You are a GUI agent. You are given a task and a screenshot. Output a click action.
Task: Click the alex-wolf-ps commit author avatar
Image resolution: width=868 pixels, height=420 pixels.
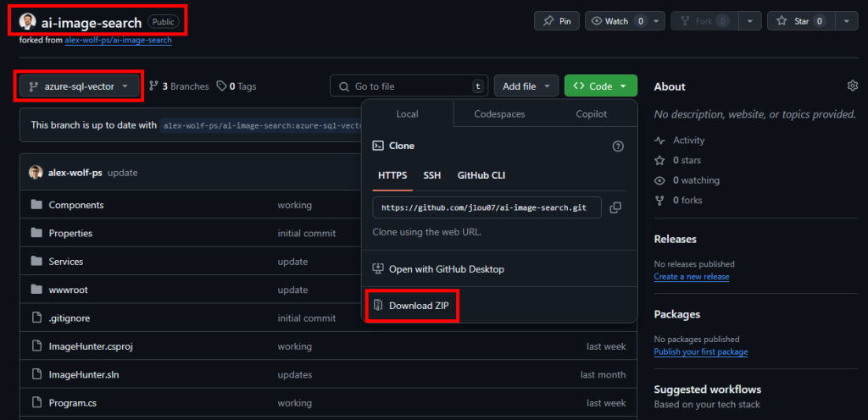(x=36, y=173)
